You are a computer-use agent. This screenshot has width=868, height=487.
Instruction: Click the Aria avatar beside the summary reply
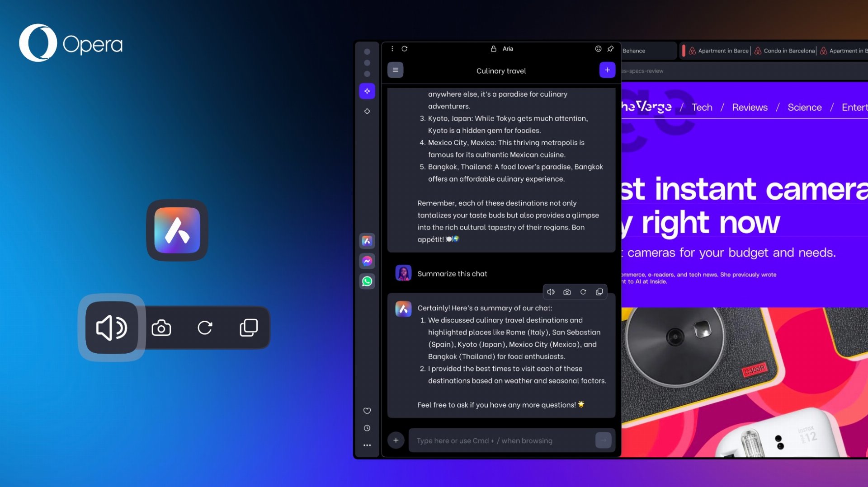(403, 309)
